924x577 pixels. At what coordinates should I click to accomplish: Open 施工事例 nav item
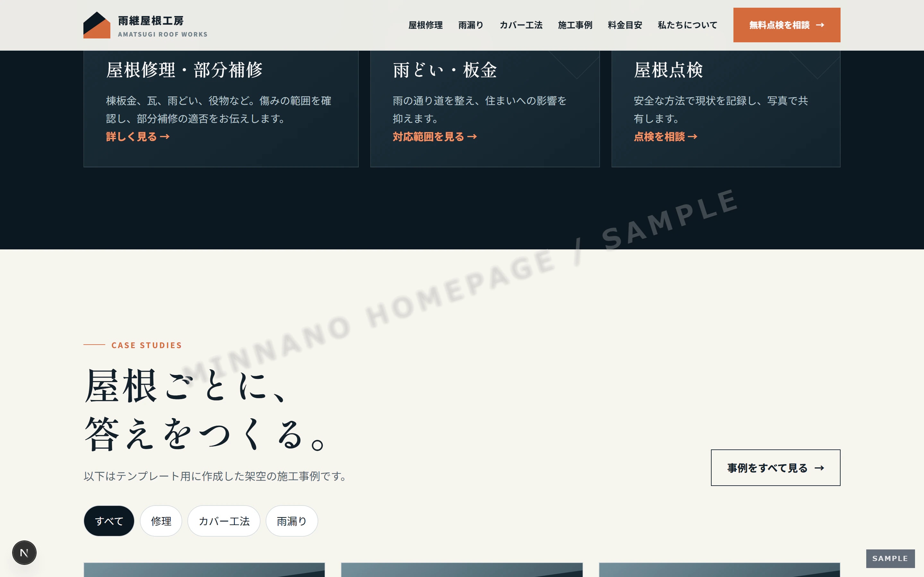pyautogui.click(x=575, y=25)
